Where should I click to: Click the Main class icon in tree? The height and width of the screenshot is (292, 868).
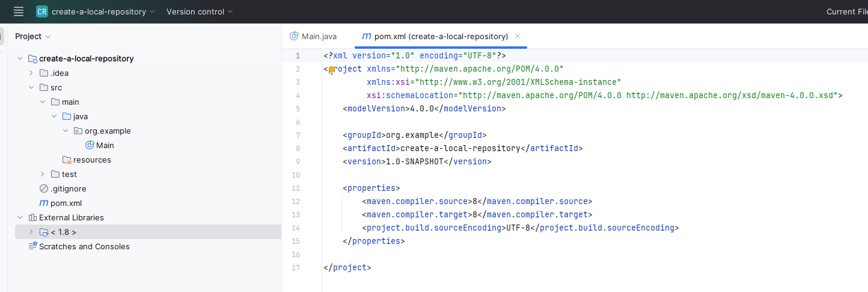(x=90, y=145)
